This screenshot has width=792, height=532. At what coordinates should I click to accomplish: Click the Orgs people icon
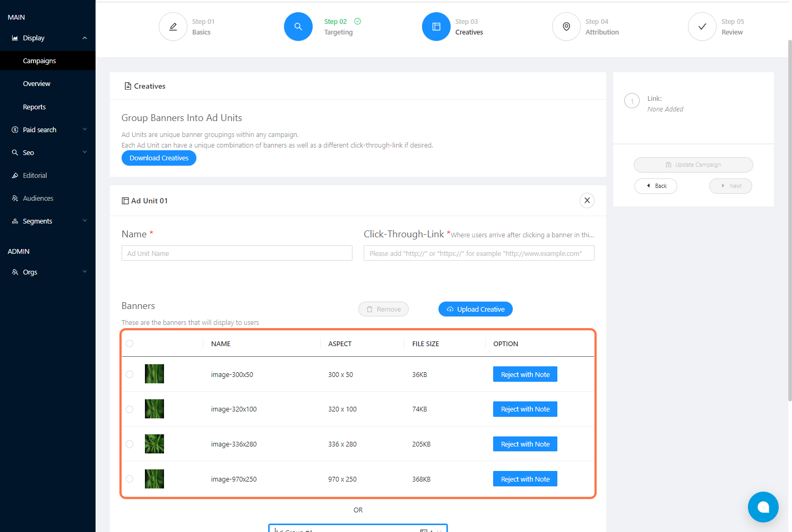[x=15, y=272]
